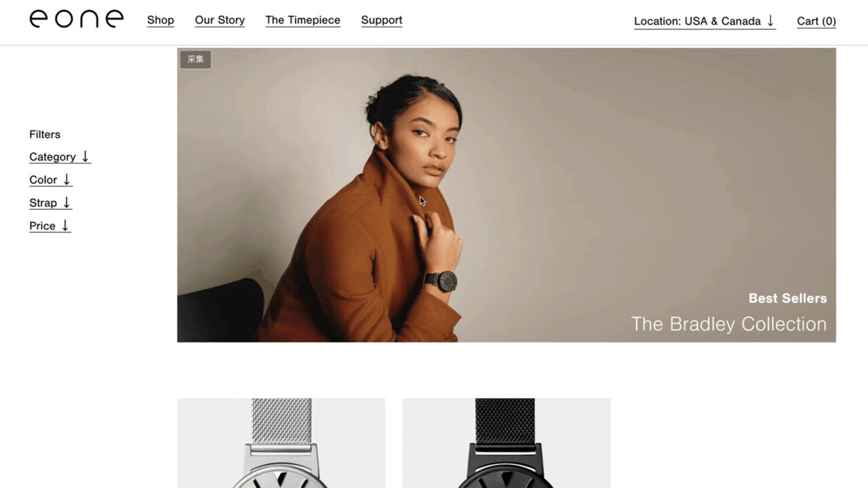Click The Bradley Collection banner title
Image resolution: width=868 pixels, height=488 pixels.
[x=729, y=324]
